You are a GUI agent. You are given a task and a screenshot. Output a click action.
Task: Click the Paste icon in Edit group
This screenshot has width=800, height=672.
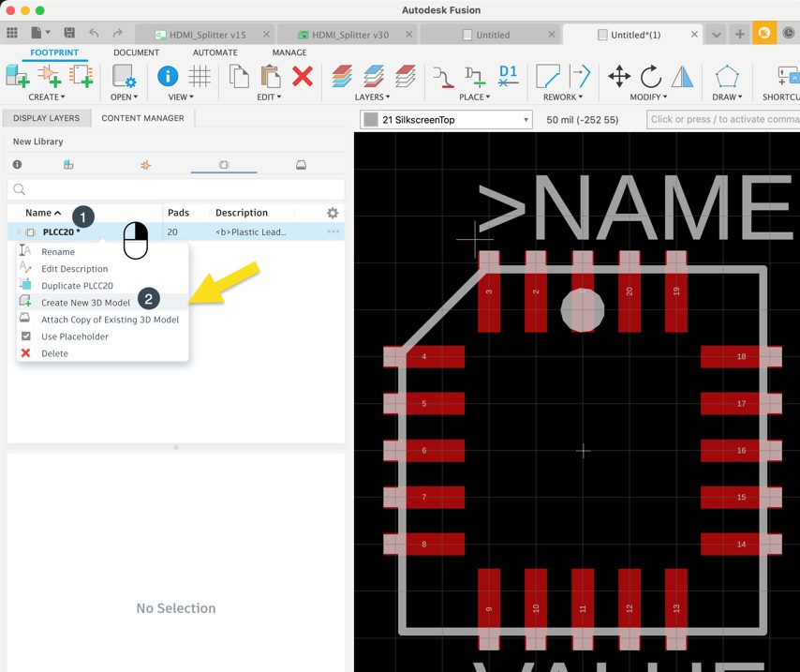point(271,76)
